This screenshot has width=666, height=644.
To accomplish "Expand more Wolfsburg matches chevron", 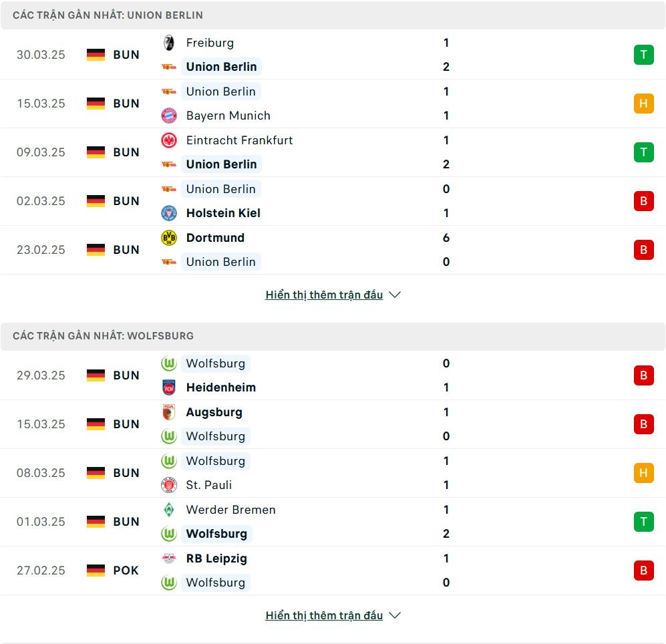I will click(395, 615).
